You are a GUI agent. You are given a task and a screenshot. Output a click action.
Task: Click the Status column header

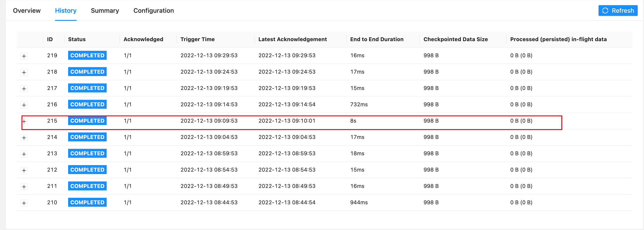coord(77,39)
